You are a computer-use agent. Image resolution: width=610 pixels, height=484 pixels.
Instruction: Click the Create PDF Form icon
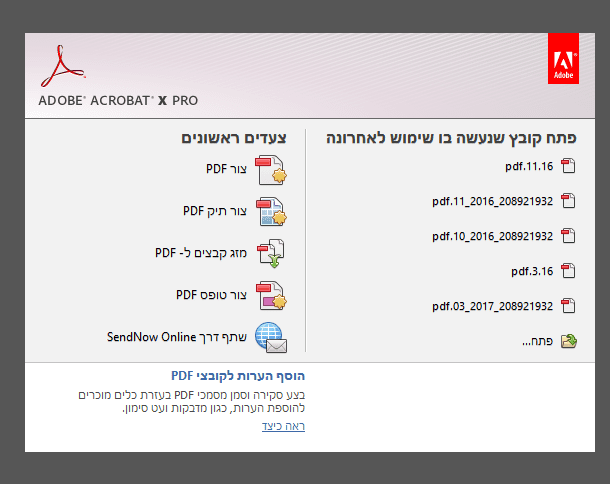[x=271, y=296]
